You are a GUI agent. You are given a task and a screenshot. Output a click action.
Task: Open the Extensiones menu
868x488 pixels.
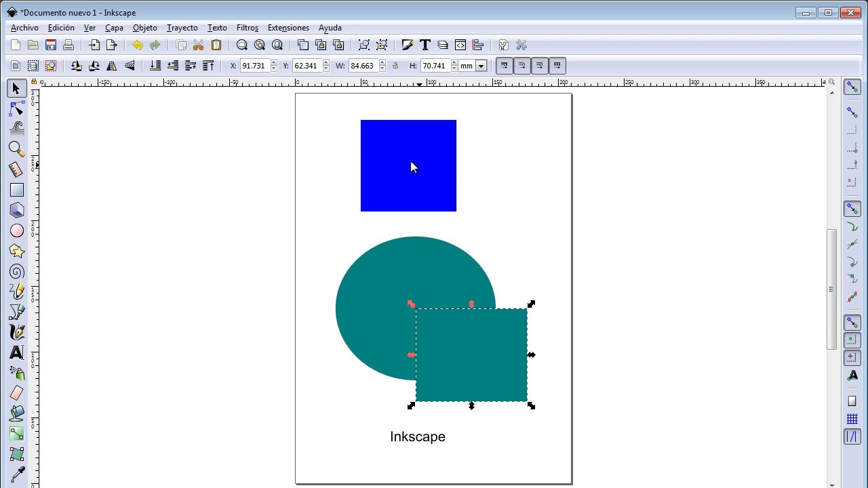(288, 28)
